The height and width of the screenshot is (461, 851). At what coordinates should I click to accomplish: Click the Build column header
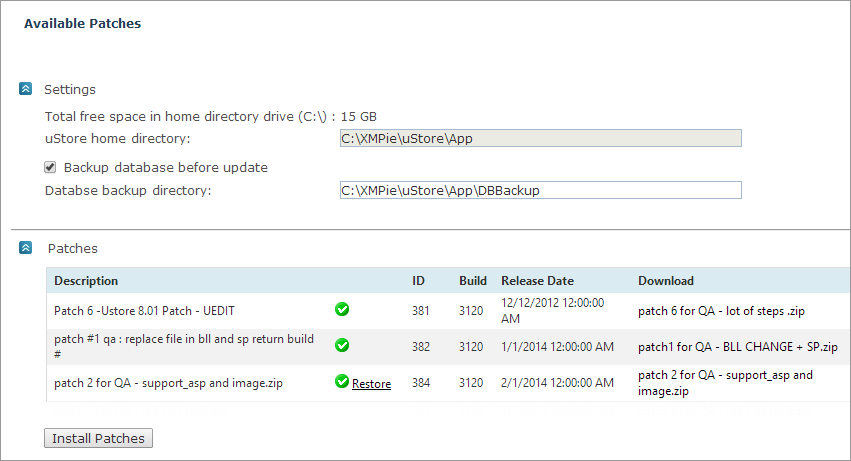tap(473, 281)
